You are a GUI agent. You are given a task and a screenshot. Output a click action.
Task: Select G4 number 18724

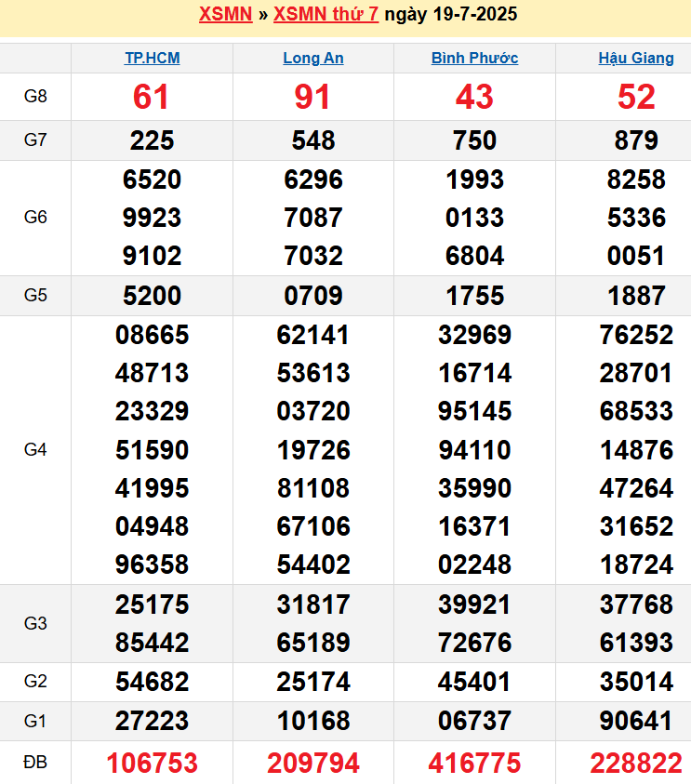coord(636,565)
